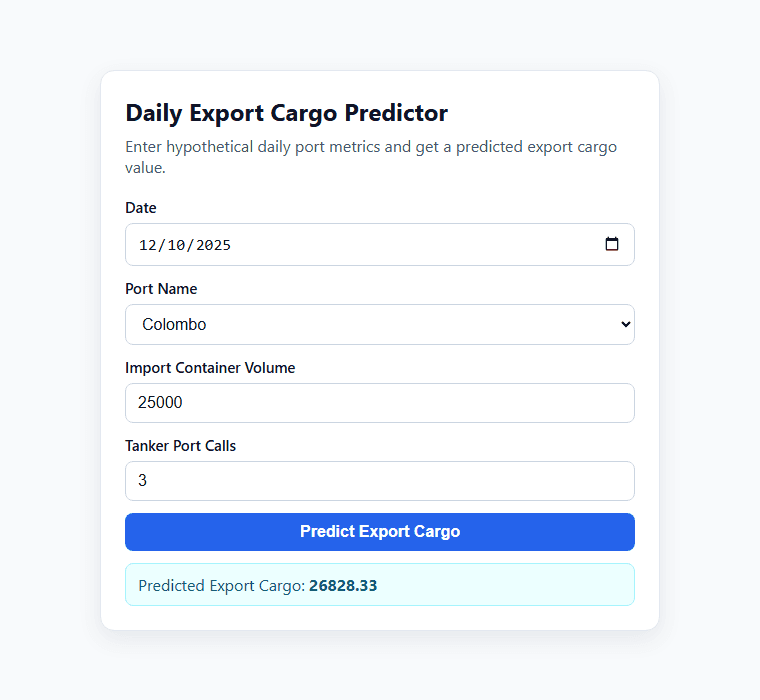Click the predicted value 26828.33

343,586
